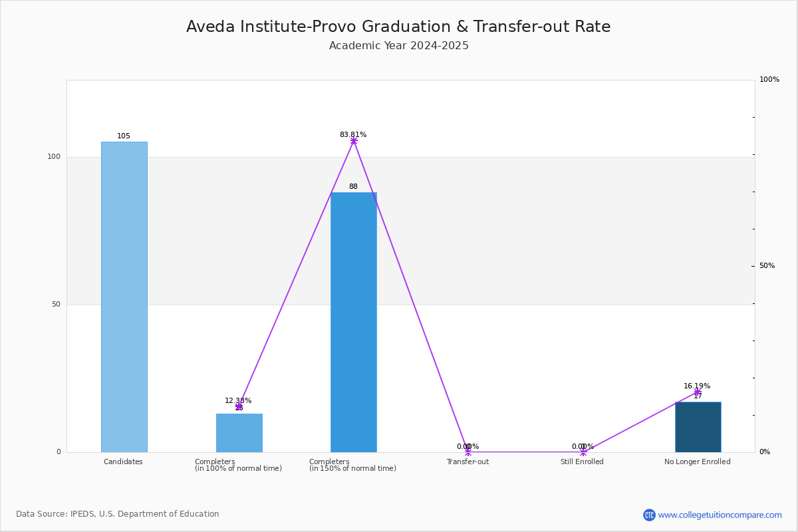798x532 pixels.
Task: Click the Completers in 100% label
Action: click(x=238, y=465)
